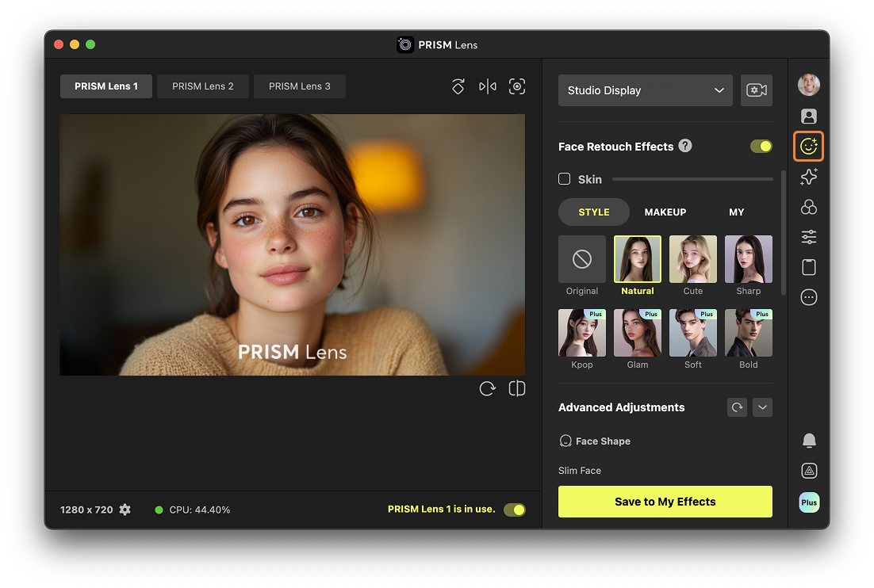Select the Sharp style thumbnail
Viewport: 874px width, 588px height.
click(749, 259)
